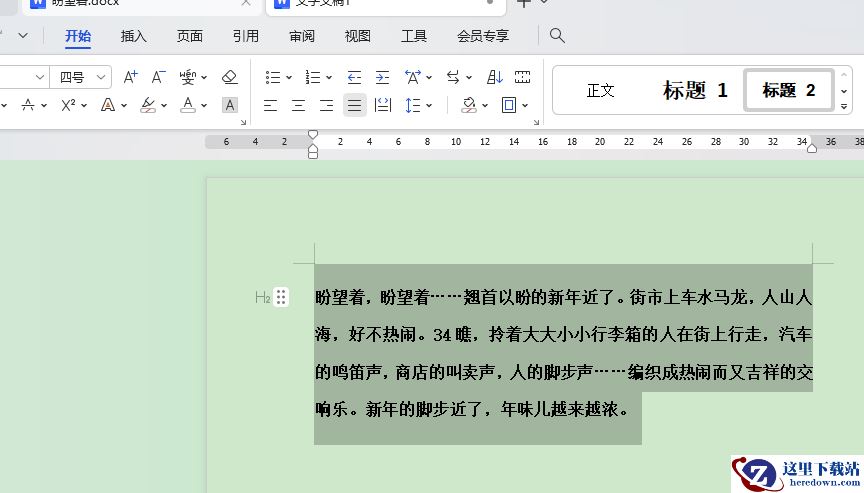864x493 pixels.
Task: Click the first-line indent marker on ruler
Action: (x=313, y=134)
